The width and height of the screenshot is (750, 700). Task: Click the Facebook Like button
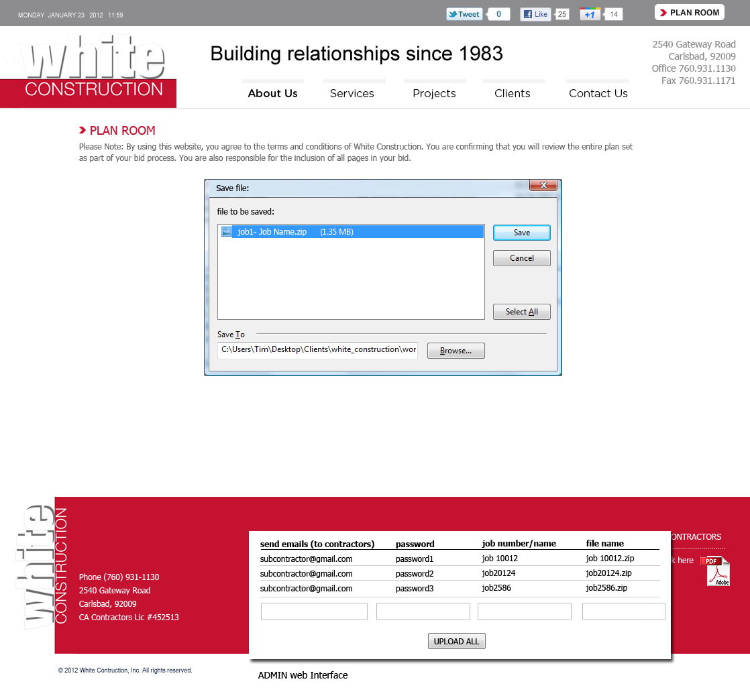[535, 14]
